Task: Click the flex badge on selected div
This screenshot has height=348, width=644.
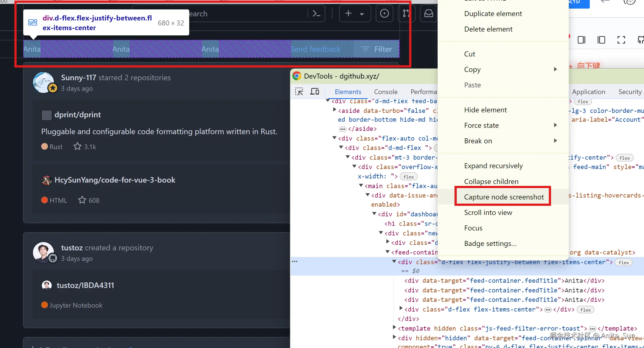Action: (x=623, y=263)
